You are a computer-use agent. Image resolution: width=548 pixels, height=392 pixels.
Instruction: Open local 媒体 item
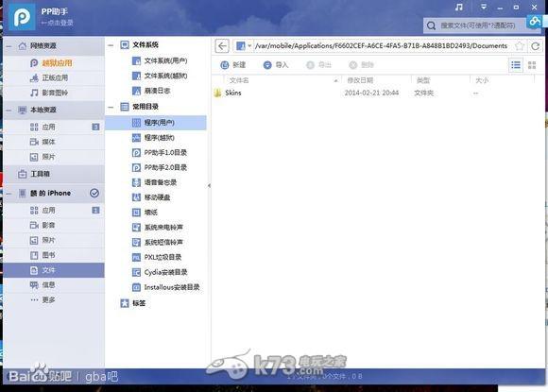[54, 142]
